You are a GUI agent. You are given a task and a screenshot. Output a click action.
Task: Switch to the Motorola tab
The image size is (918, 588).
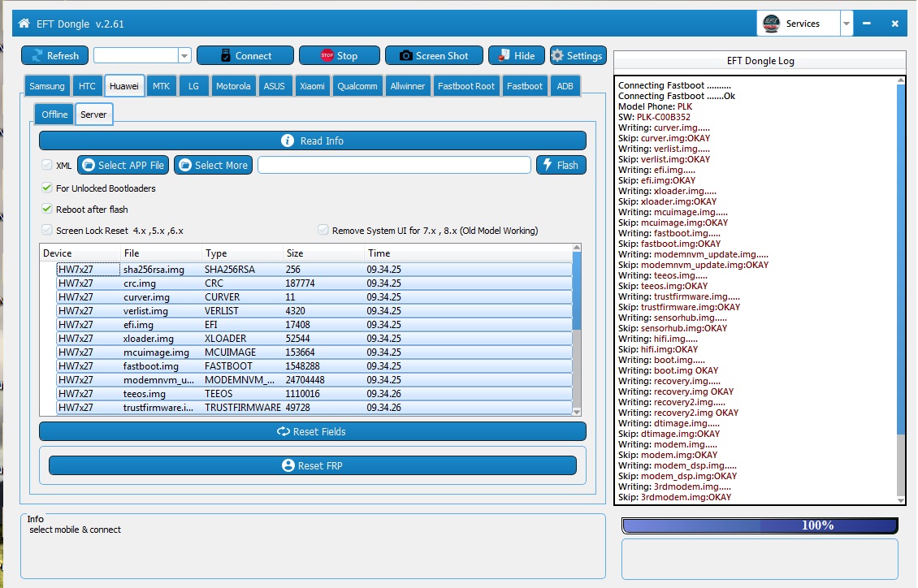[233, 86]
